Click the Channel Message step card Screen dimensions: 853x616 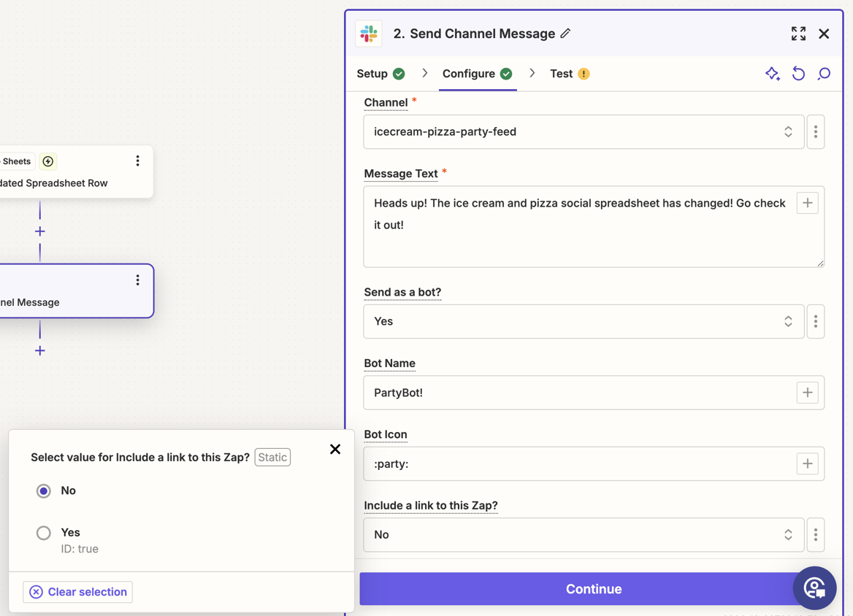click(x=76, y=291)
